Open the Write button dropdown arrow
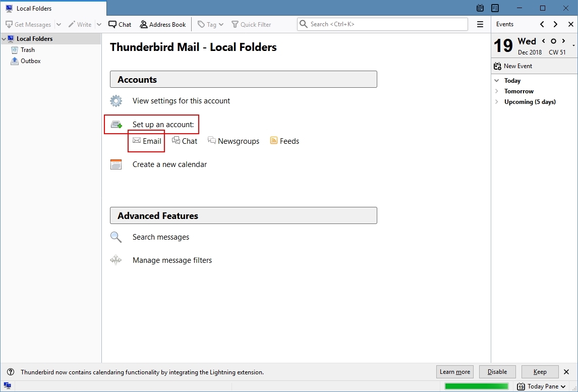 99,24
